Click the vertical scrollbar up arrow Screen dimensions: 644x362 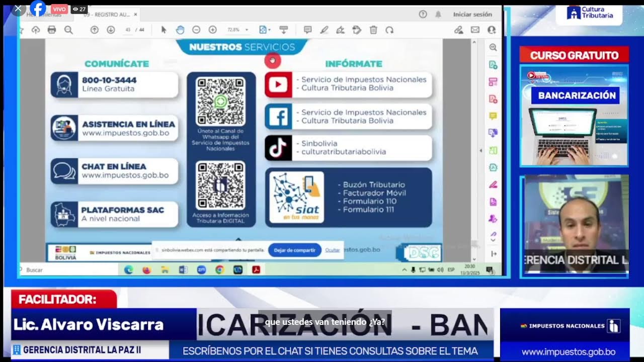[x=474, y=43]
